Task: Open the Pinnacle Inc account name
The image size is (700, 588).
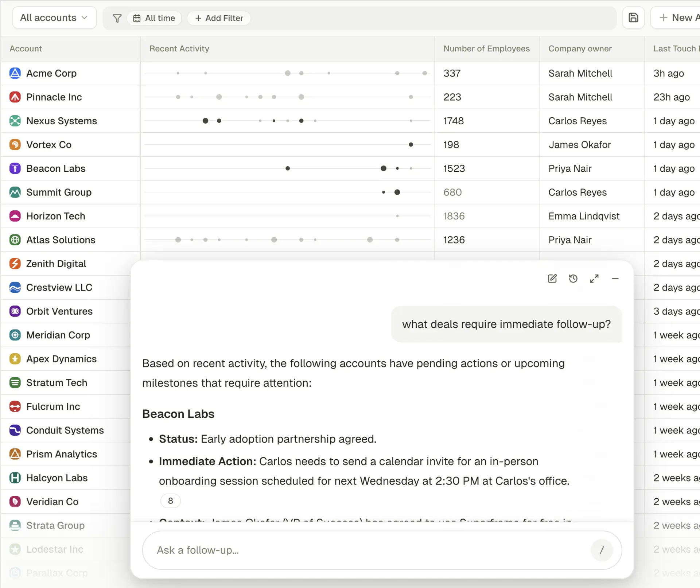Action: coord(54,97)
